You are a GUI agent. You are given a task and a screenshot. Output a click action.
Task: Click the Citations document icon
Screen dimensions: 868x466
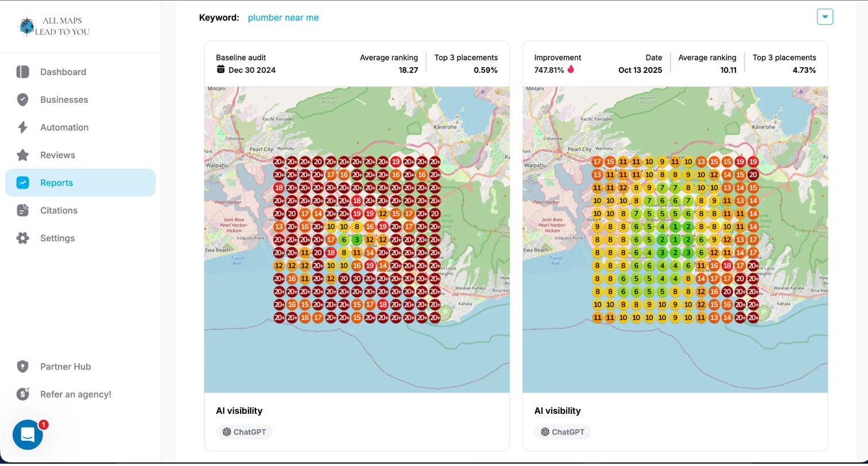point(23,211)
